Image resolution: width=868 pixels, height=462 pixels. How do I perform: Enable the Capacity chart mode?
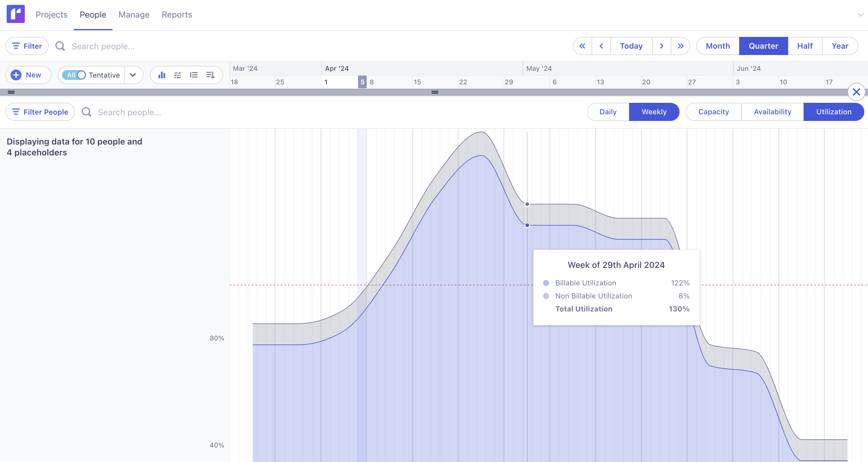click(713, 112)
